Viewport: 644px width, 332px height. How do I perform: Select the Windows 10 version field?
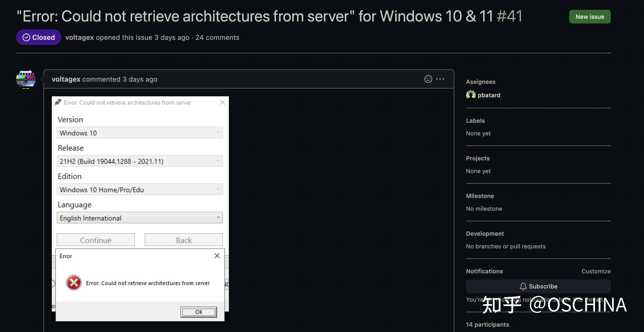pos(140,133)
